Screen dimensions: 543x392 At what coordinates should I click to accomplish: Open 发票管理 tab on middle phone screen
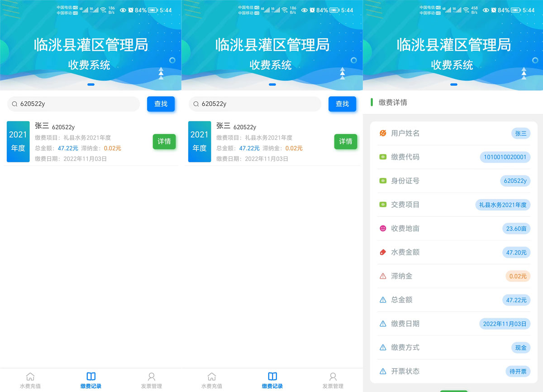(x=333, y=380)
